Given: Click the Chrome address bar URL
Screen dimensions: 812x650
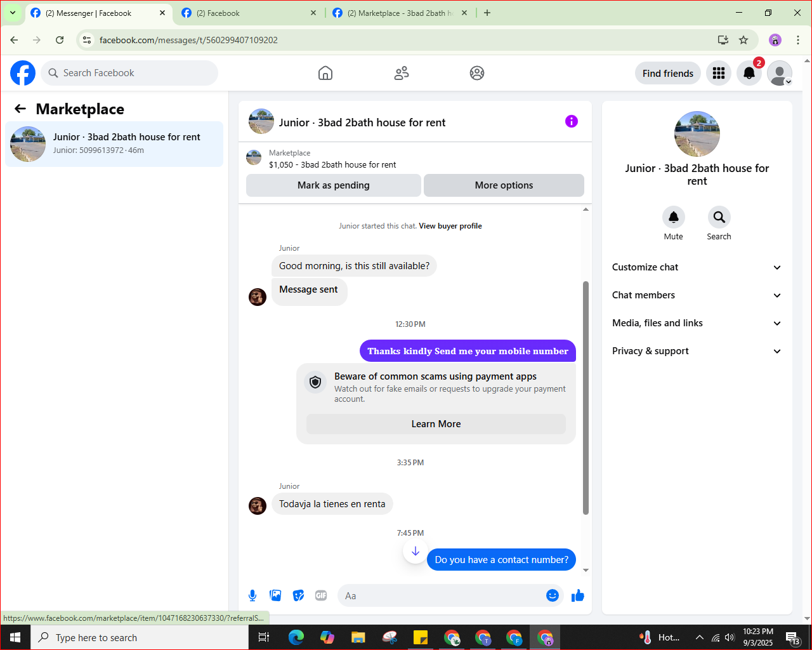Looking at the screenshot, I should click(x=188, y=40).
